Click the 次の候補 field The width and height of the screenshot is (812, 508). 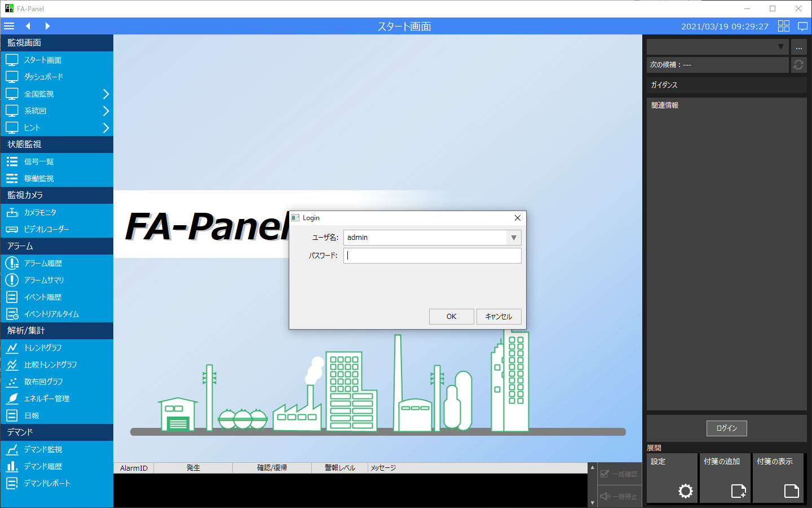(x=717, y=65)
